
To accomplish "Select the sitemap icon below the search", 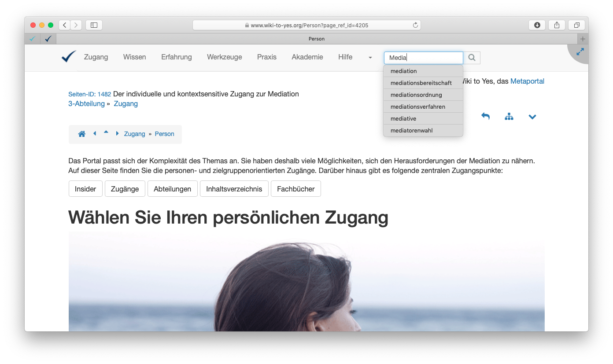I will [509, 116].
